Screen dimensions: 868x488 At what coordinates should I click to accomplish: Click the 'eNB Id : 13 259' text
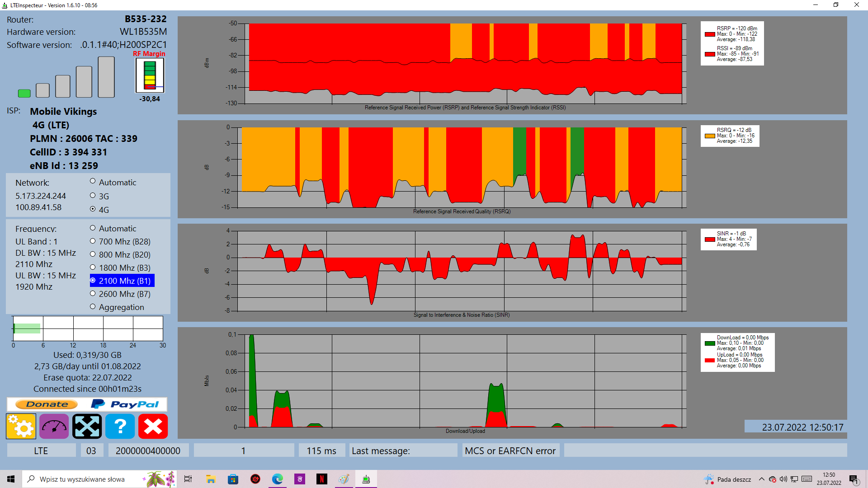tap(64, 166)
